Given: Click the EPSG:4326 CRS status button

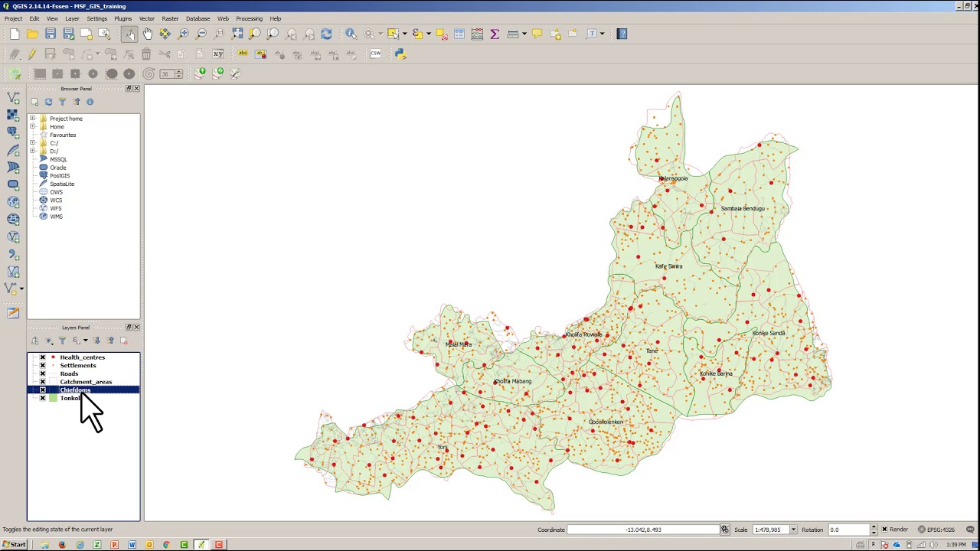Looking at the screenshot, I should (936, 530).
